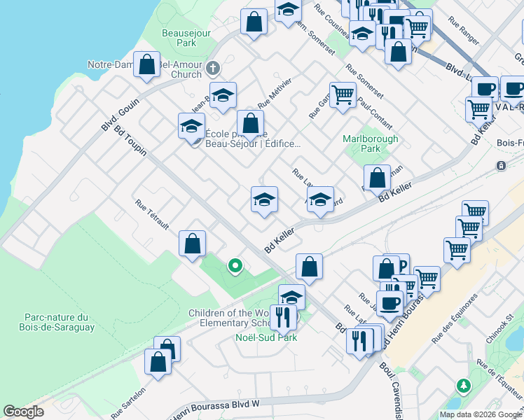This screenshot has height=420, width=524.
Task: Select the green location pin in the small park
Action: [235, 267]
